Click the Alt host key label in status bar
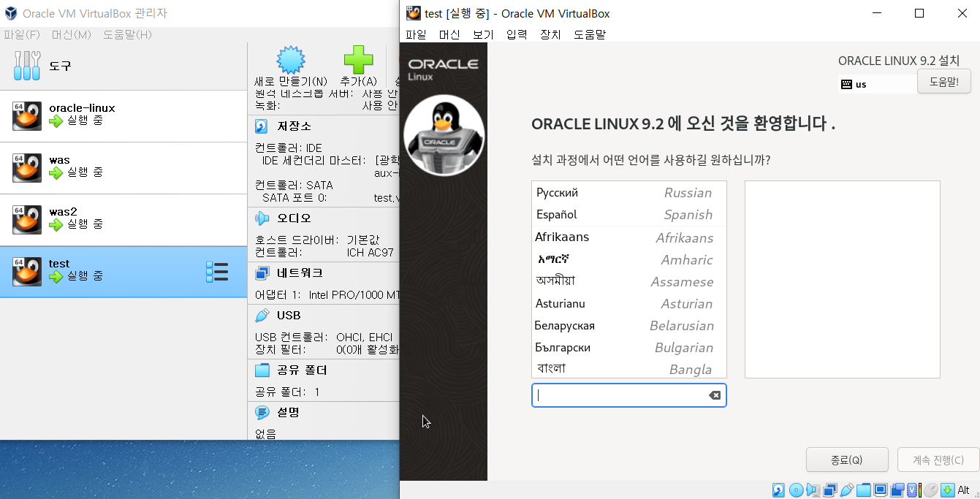Screen dimensions: 980x499 coord(963,490)
